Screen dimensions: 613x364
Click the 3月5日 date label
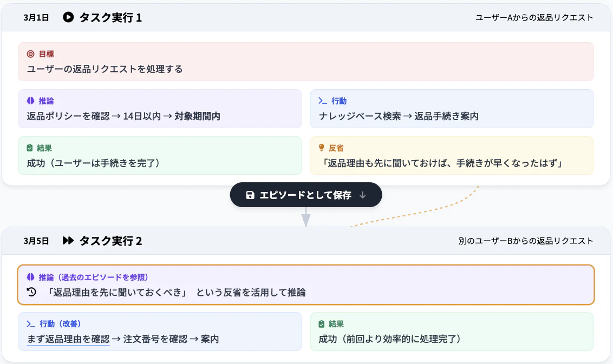point(36,241)
